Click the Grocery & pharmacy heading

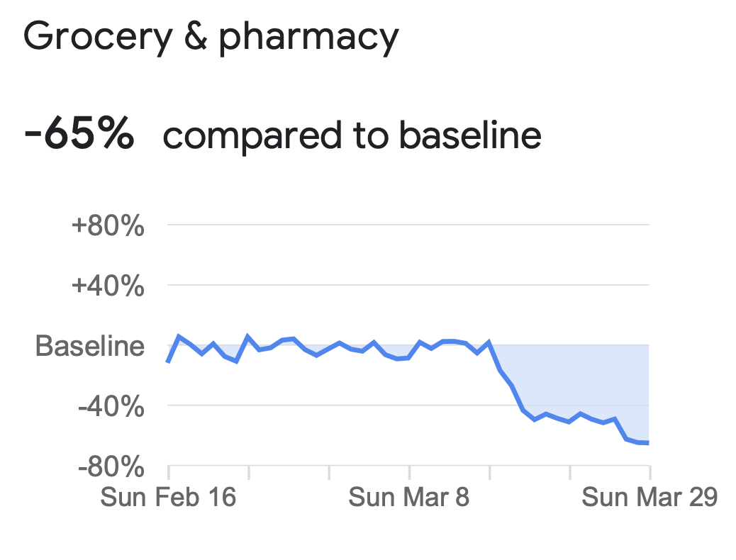point(211,38)
